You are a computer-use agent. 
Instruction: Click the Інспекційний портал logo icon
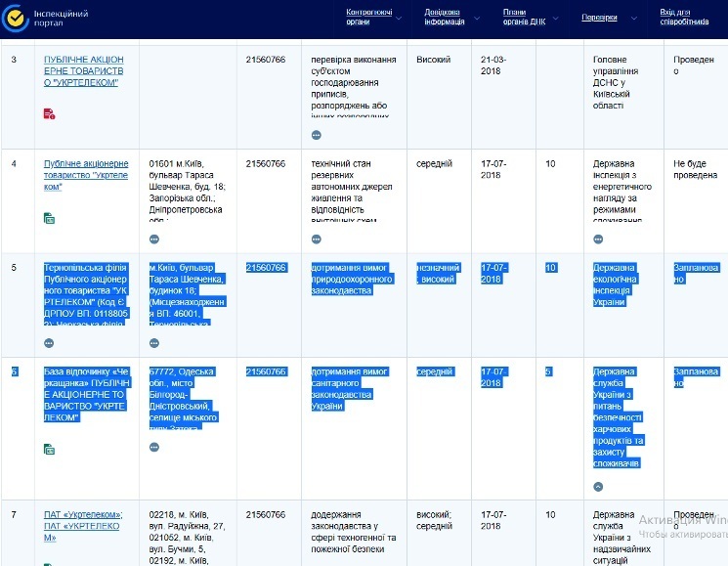(15, 19)
